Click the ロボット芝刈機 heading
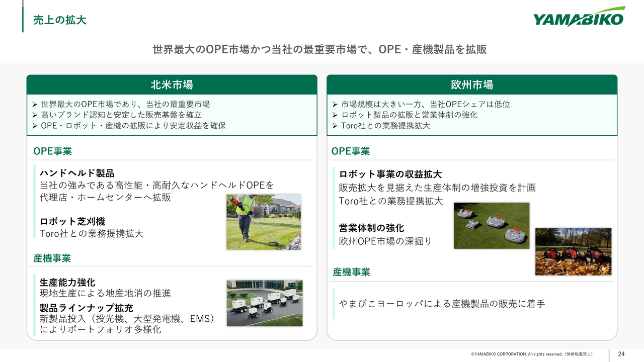The height and width of the screenshot is (362, 644). click(x=72, y=222)
